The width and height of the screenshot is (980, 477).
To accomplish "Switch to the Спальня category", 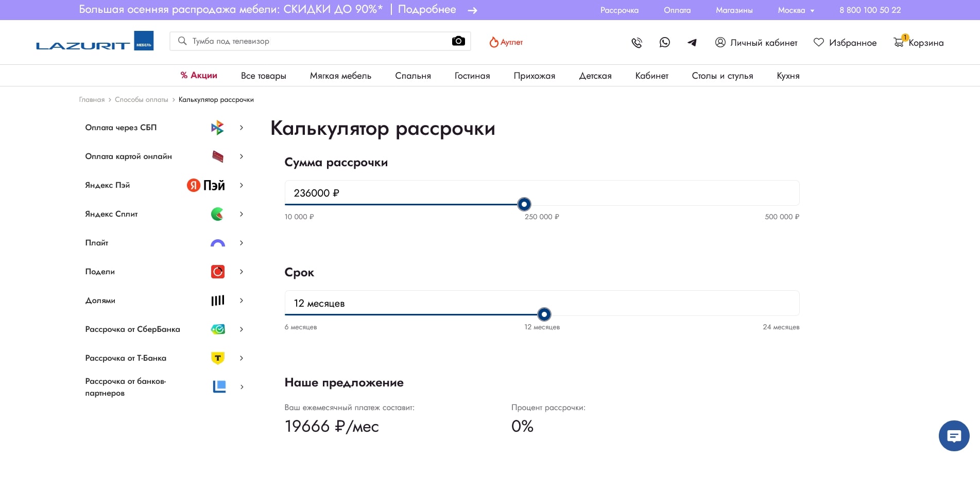I will pyautogui.click(x=412, y=75).
